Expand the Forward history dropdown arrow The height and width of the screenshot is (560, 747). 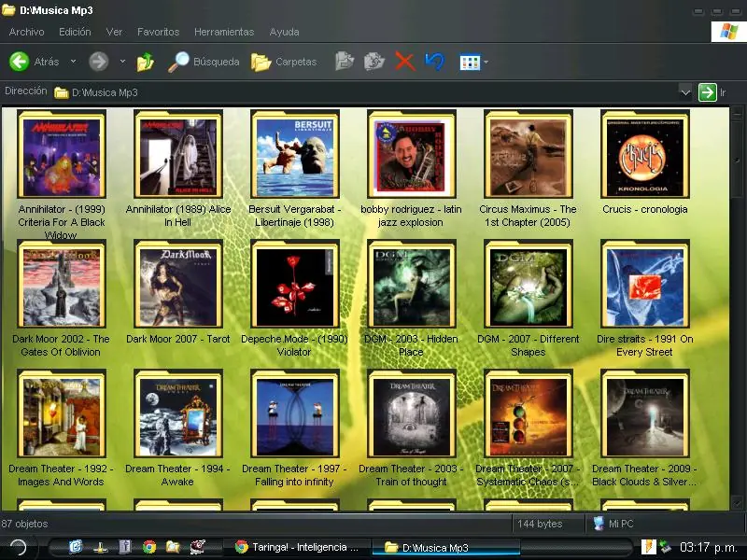[122, 61]
